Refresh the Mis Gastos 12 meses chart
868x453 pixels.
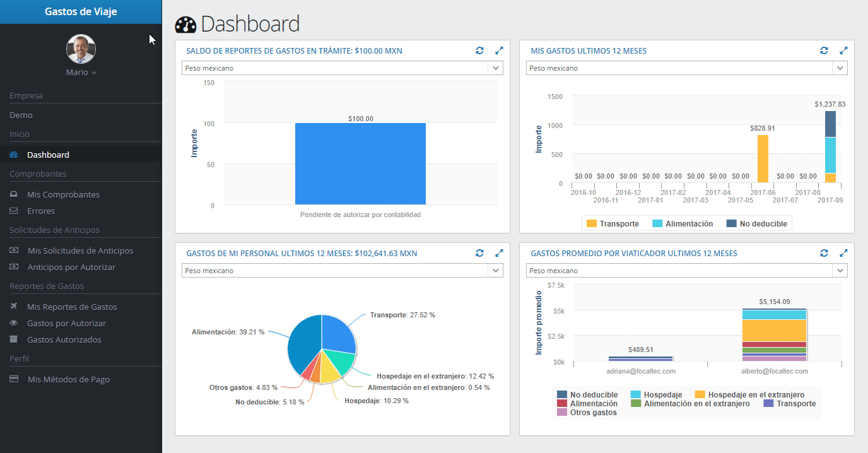point(824,50)
